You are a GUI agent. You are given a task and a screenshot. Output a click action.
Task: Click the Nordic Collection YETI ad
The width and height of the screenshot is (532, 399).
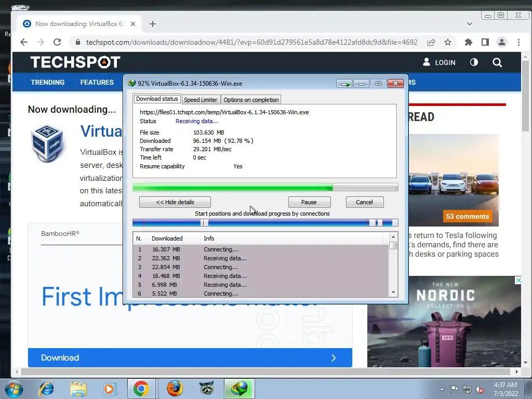[x=444, y=321]
